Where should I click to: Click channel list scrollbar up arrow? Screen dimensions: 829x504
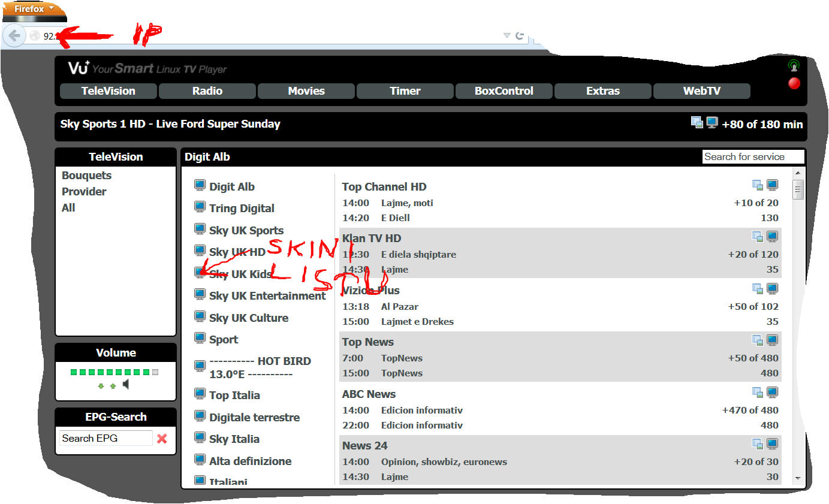point(798,173)
